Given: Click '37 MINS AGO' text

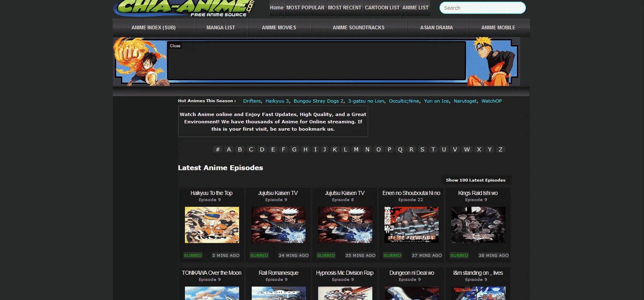Looking at the screenshot, I should [x=426, y=256].
